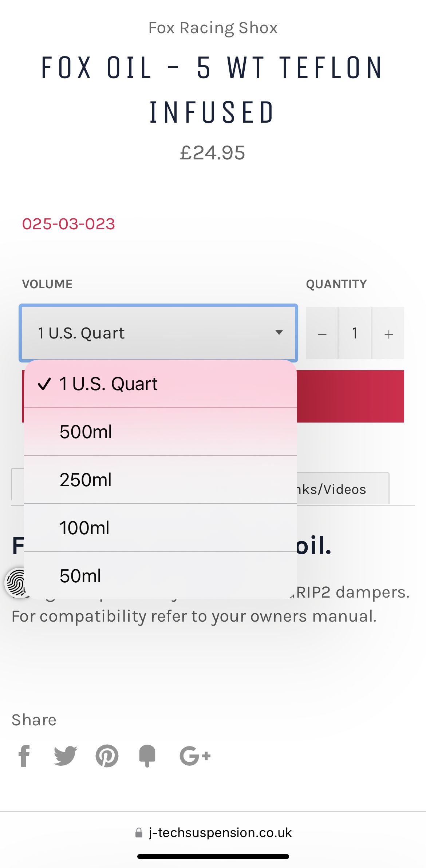426x868 pixels.
Task: Click the Volume dropdown arrow
Action: (x=279, y=332)
